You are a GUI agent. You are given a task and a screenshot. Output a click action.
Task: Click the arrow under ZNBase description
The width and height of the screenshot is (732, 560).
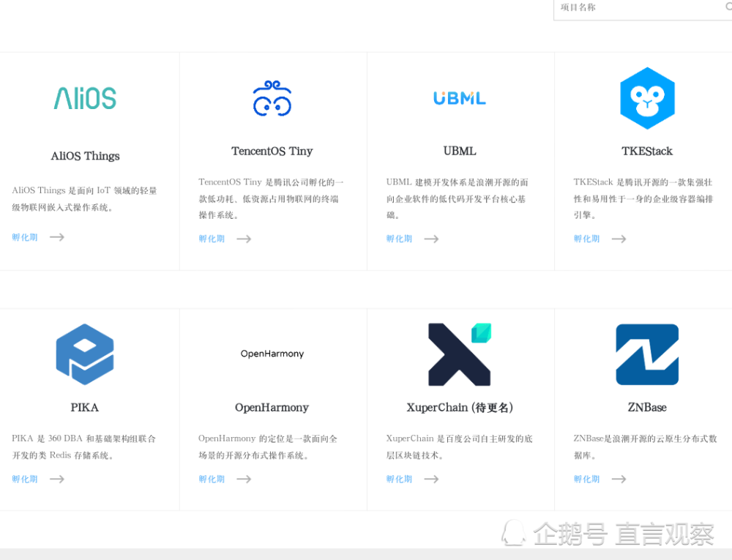(x=619, y=479)
